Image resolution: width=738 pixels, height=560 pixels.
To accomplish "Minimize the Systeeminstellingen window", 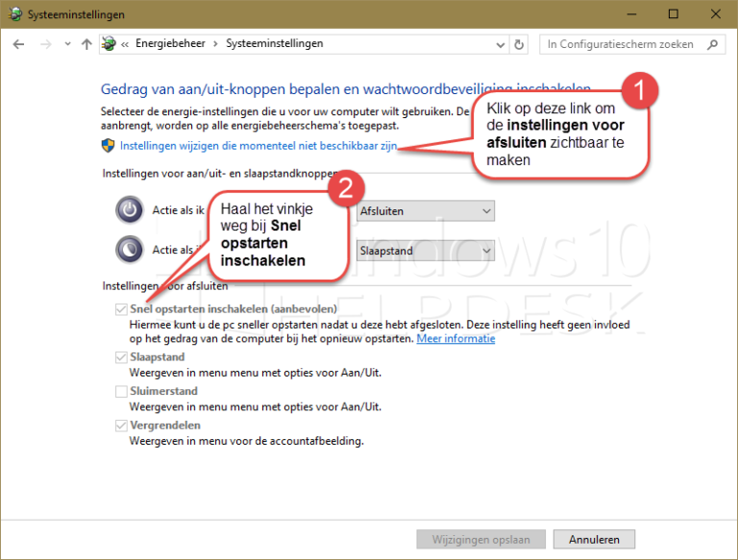I will pyautogui.click(x=631, y=14).
